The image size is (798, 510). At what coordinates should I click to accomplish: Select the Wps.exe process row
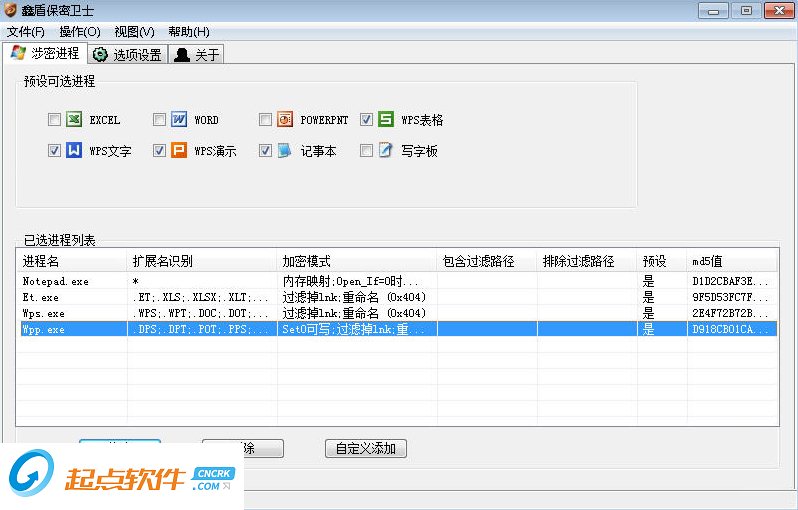(397, 313)
